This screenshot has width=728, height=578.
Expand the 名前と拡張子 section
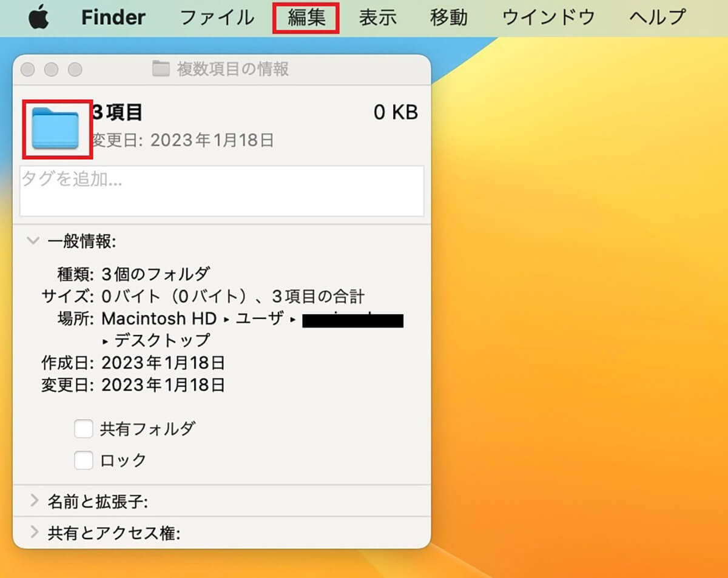point(33,501)
